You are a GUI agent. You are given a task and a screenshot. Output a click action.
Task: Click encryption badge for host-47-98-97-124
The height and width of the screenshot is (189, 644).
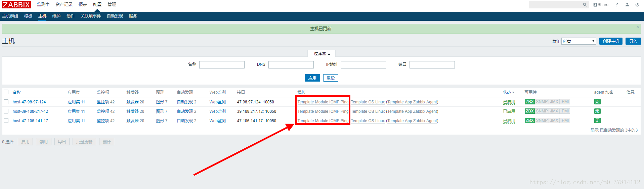[597, 102]
